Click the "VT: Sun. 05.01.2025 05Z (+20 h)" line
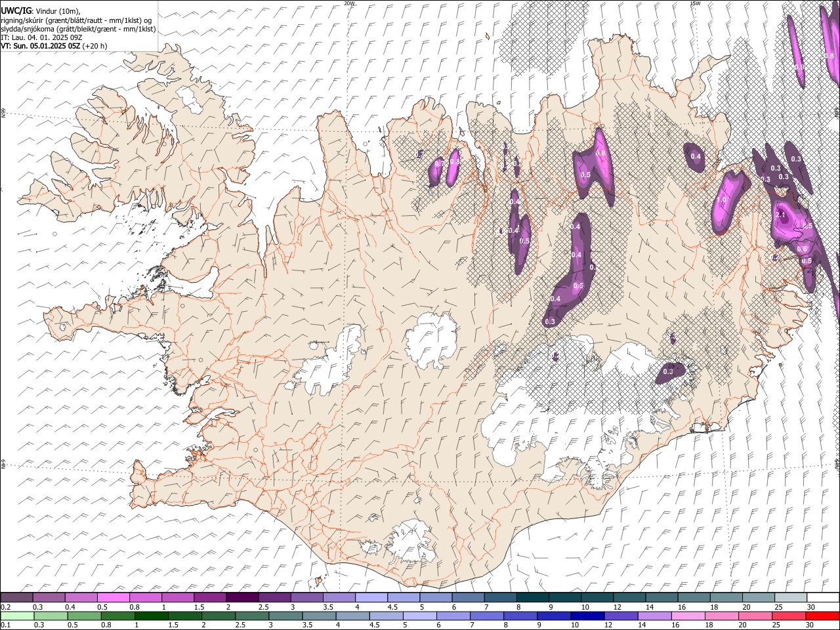Viewport: 840px width, 630px height. (54, 46)
